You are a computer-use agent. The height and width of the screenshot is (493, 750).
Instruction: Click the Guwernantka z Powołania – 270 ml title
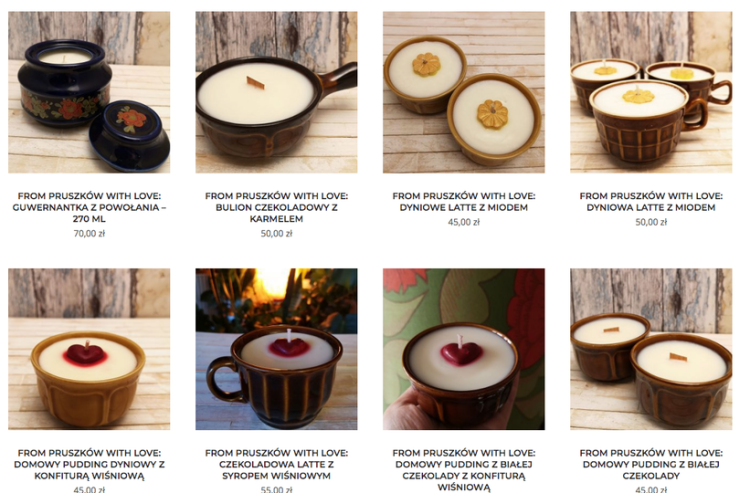coord(89,207)
